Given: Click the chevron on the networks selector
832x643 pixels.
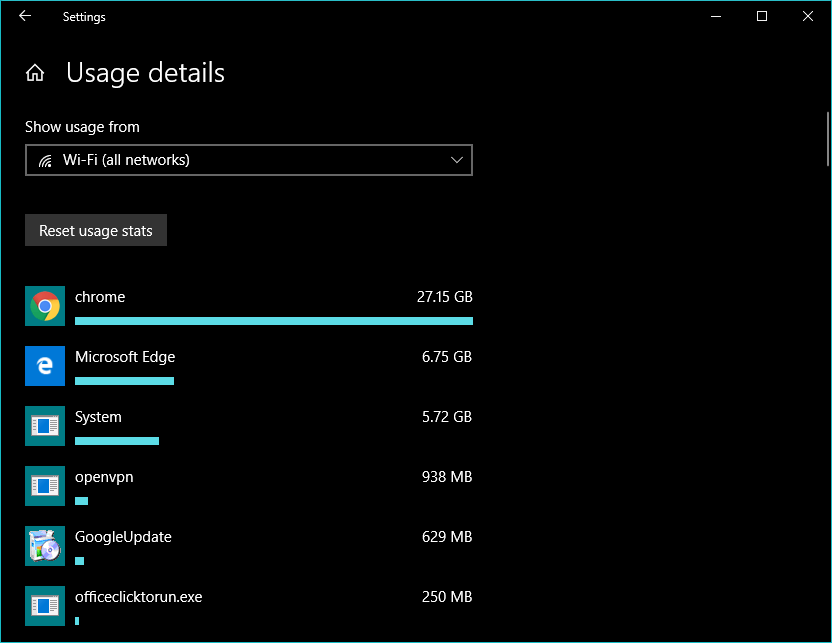Looking at the screenshot, I should click(x=456, y=160).
